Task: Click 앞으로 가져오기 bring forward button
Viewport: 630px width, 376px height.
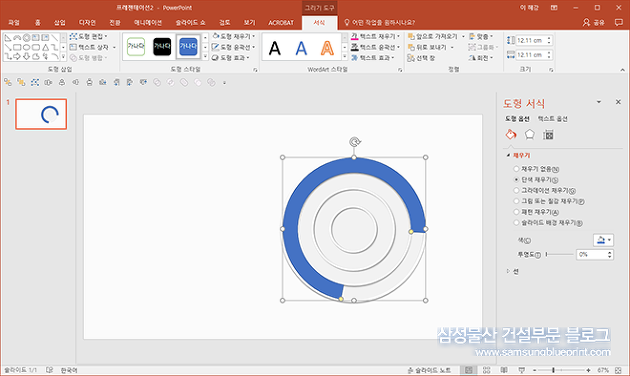Action: (x=436, y=37)
